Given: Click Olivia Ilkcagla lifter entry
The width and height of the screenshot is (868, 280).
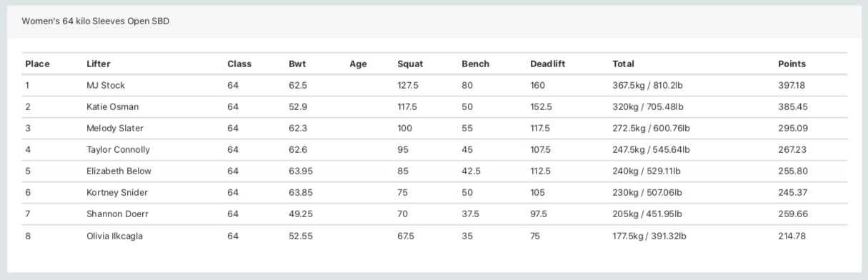Looking at the screenshot, I should tap(114, 235).
